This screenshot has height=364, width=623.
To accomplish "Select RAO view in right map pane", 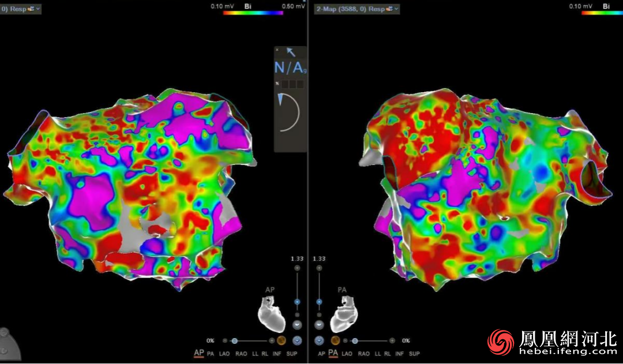I will [x=363, y=354].
